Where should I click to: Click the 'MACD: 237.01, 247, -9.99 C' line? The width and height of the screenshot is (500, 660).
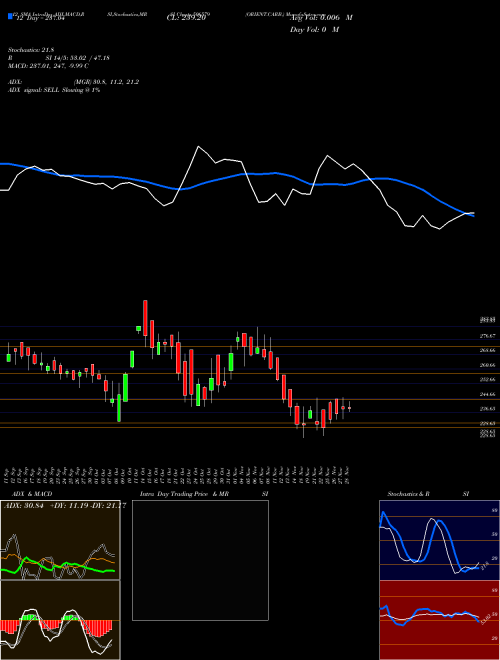(x=48, y=66)
